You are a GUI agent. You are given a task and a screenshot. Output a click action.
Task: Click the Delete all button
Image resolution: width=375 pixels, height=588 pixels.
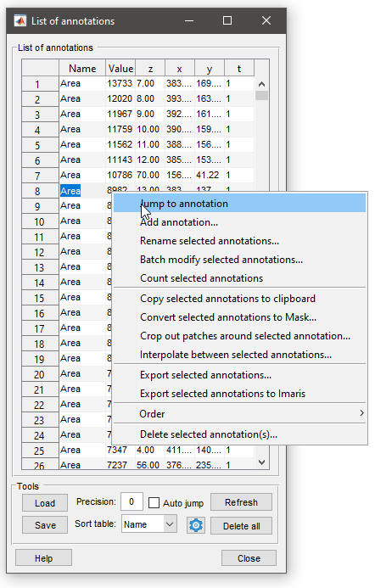241,526
